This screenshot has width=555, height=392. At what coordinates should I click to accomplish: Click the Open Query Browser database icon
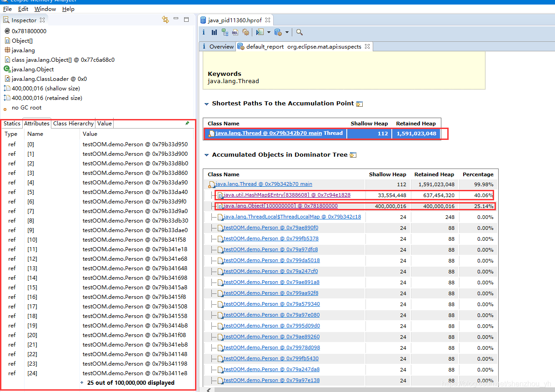pos(278,32)
